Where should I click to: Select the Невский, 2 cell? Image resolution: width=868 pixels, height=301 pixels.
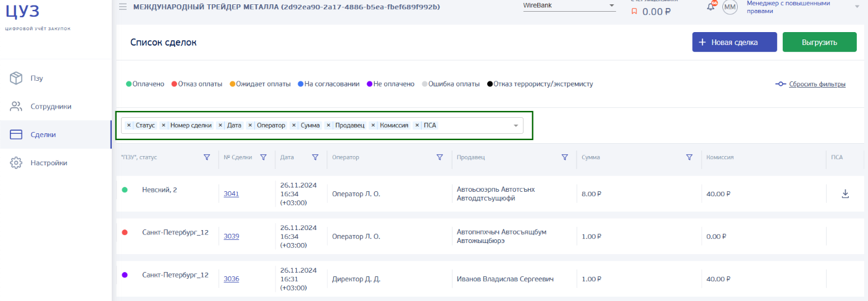[x=159, y=190]
